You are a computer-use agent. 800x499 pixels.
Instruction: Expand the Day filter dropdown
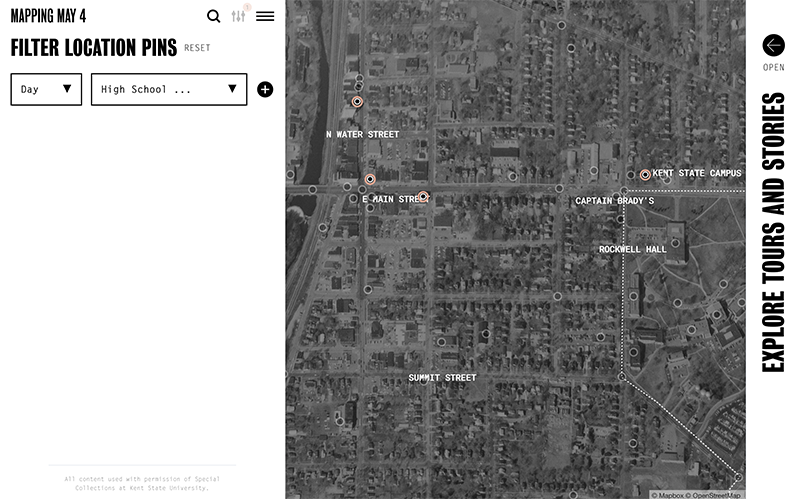45,89
